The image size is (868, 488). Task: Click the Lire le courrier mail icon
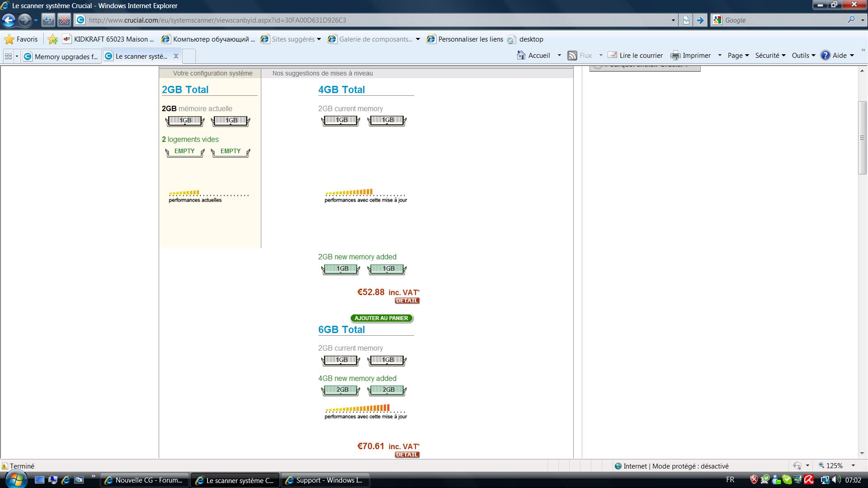[613, 55]
